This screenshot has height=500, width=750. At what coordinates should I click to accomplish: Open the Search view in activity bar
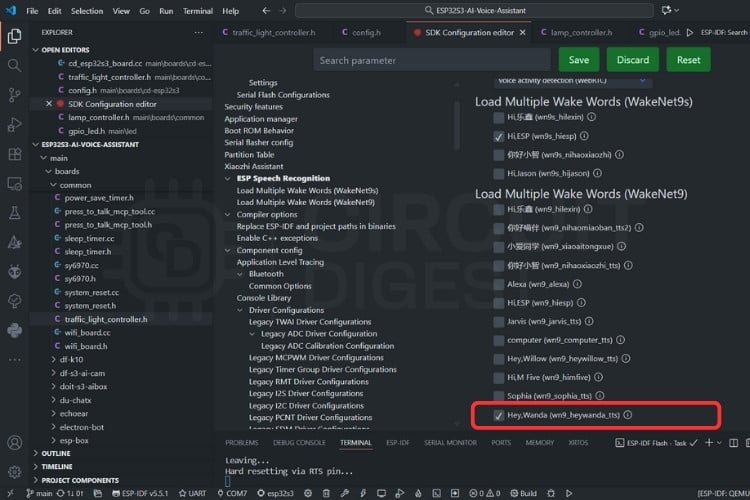(x=14, y=65)
